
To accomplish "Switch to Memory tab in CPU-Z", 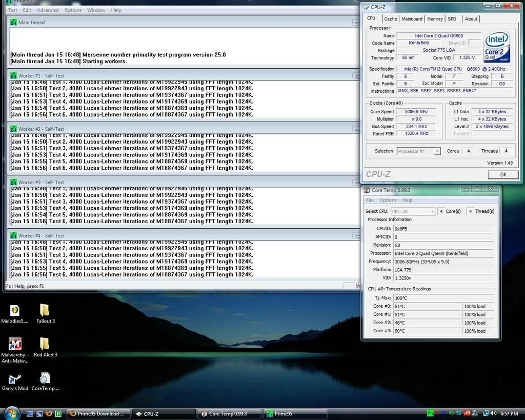I will coord(435,19).
